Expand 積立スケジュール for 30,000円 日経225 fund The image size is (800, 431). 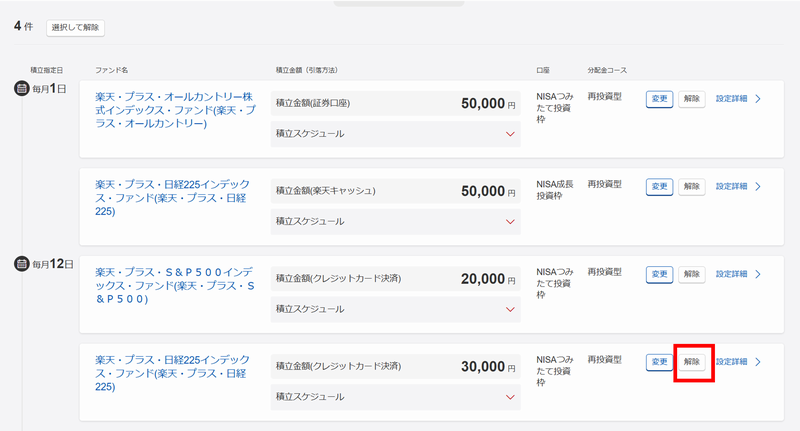(510, 397)
